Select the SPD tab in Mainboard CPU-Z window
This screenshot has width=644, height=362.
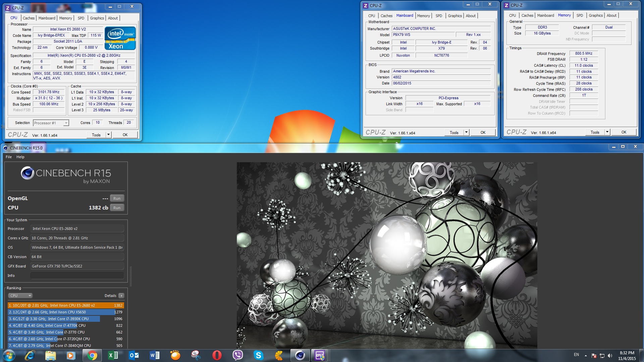point(439,16)
